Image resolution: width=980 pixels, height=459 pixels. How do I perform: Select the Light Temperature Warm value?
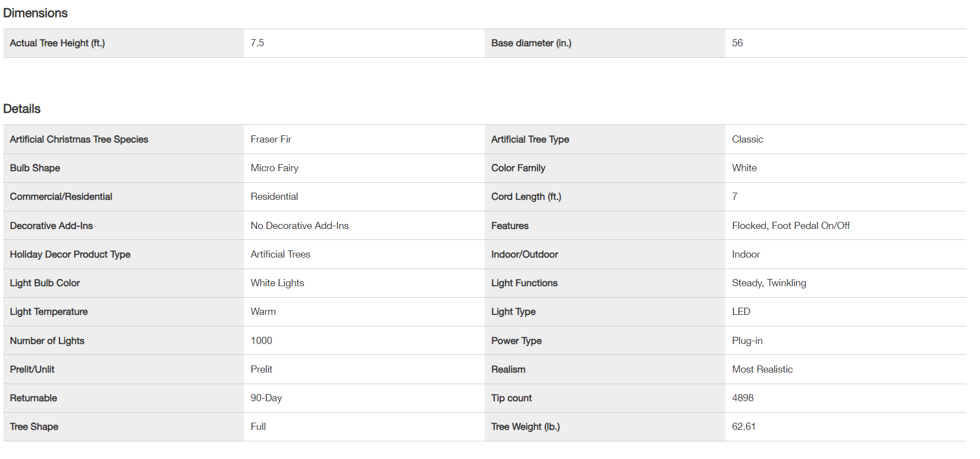pos(263,312)
